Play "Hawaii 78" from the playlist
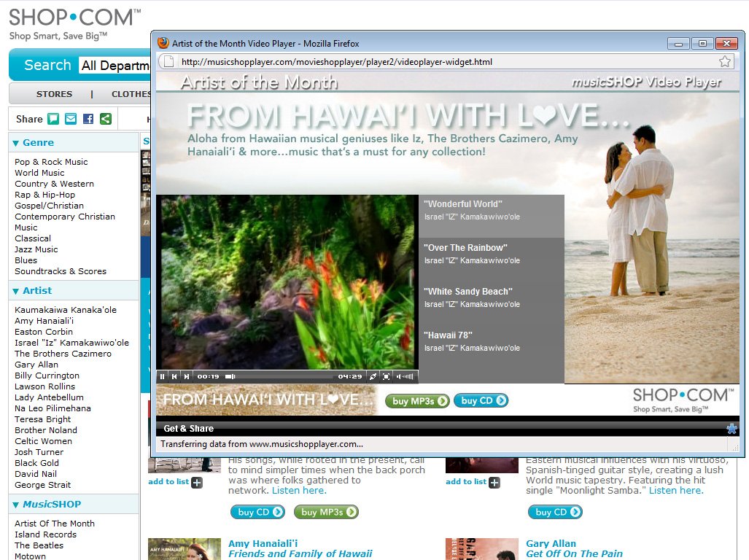Viewport: 749px width, 560px height. (x=492, y=348)
